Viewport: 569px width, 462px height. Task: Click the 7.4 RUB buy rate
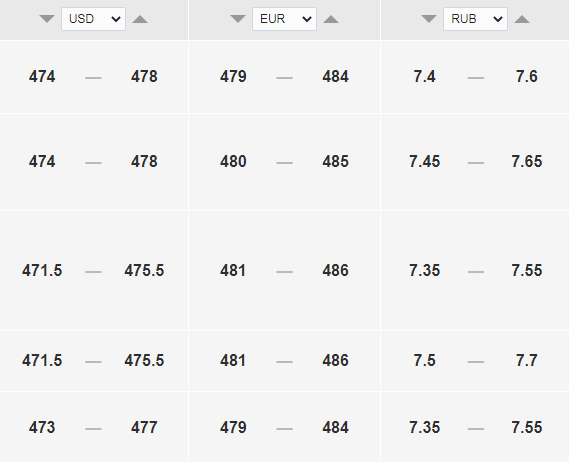tap(425, 77)
